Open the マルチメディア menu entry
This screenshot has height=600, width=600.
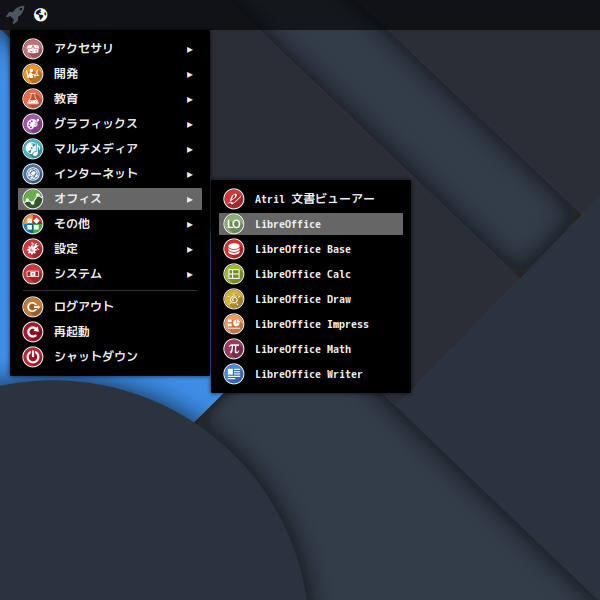click(110, 149)
